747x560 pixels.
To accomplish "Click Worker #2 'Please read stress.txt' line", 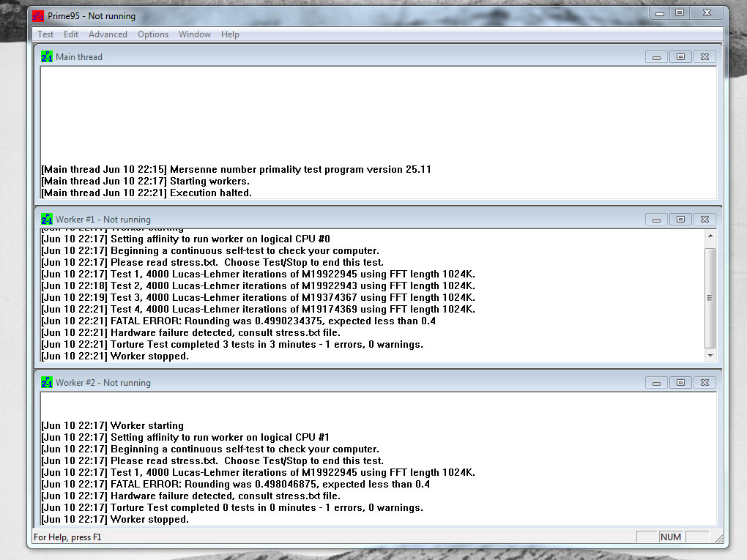I will (212, 461).
